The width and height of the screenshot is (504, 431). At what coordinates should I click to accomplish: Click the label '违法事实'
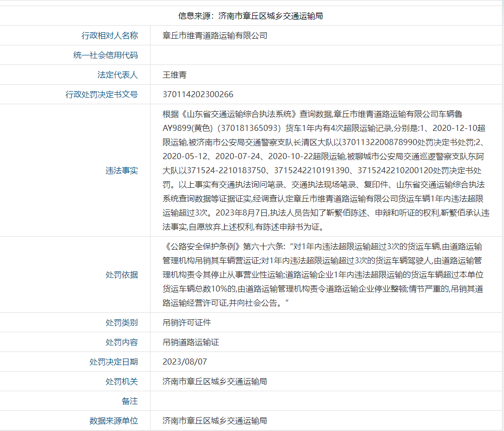point(122,170)
